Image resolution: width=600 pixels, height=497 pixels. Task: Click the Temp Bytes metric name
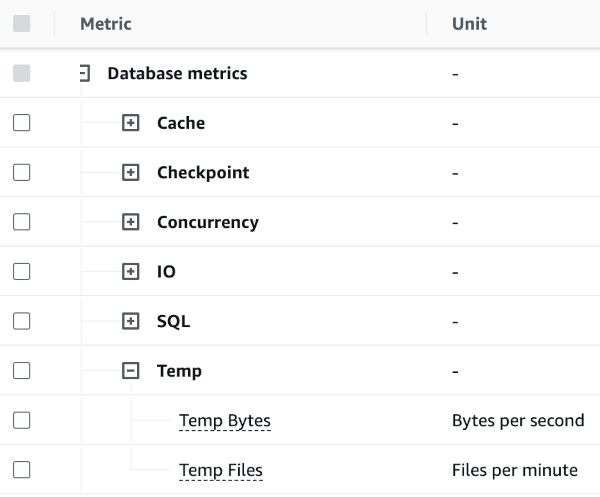225,420
